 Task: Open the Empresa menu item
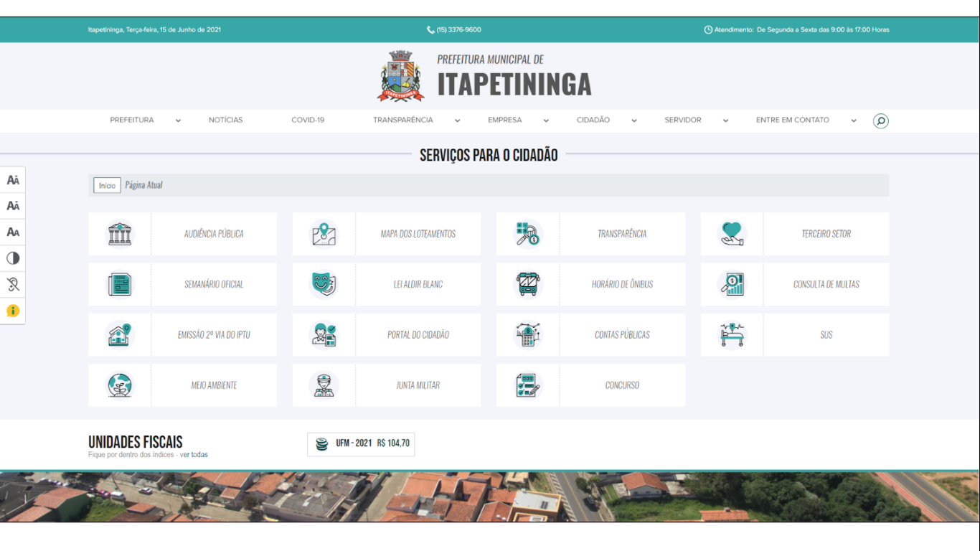(505, 120)
